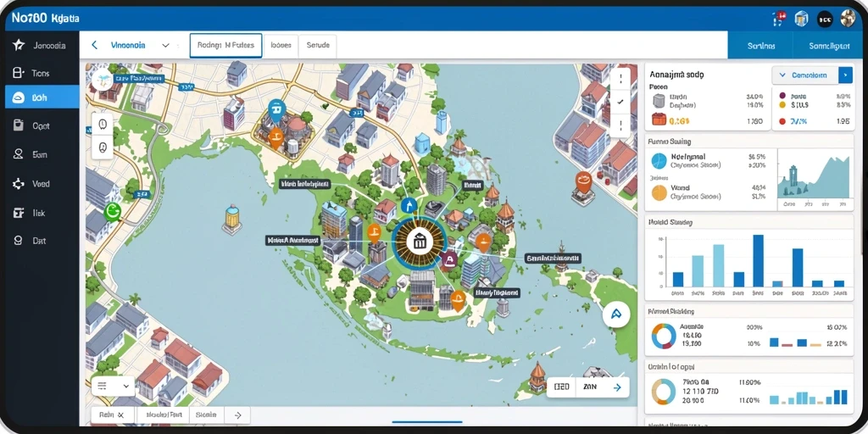Open the notifications icon with red badge
Screen dimensions: 868x434
(x=780, y=19)
